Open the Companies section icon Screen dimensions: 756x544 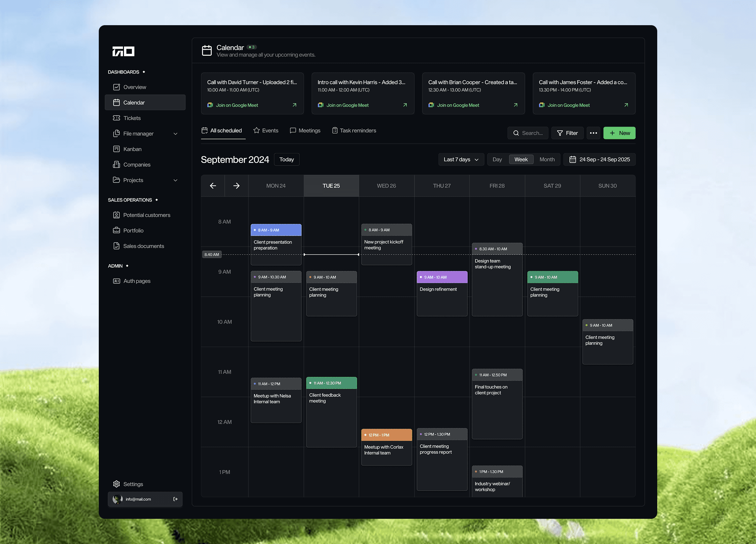pyautogui.click(x=117, y=165)
